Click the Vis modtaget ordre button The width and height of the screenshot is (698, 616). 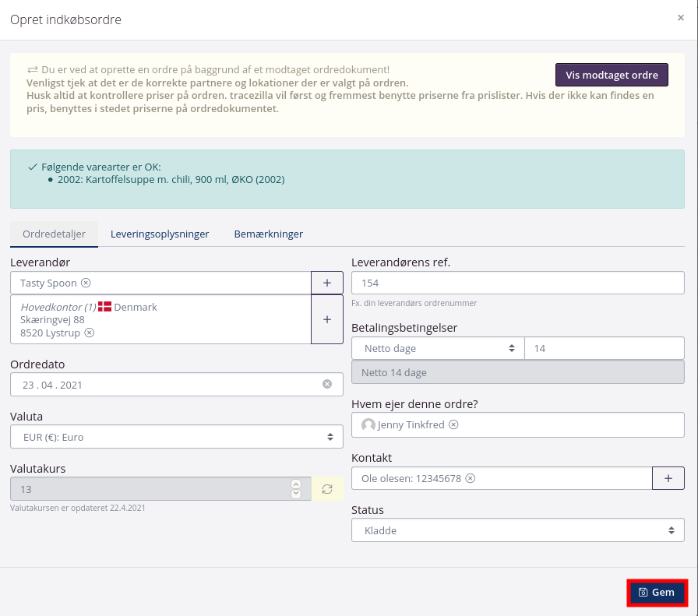612,75
